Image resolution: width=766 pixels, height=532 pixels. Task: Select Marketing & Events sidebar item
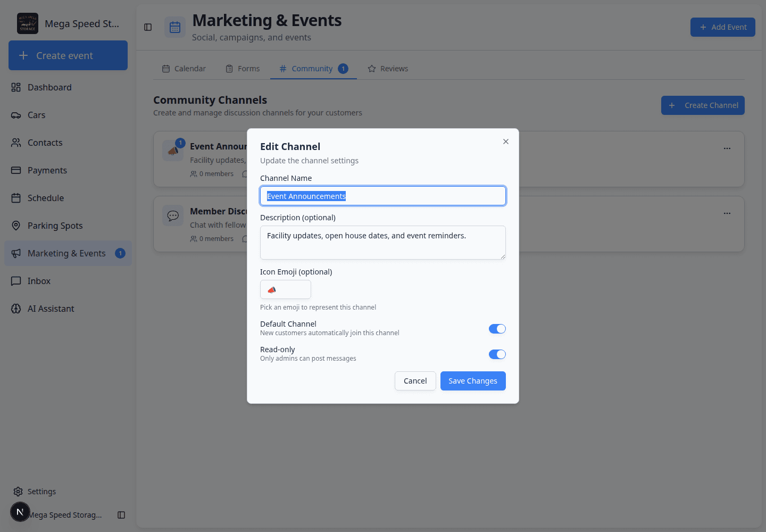click(x=68, y=253)
